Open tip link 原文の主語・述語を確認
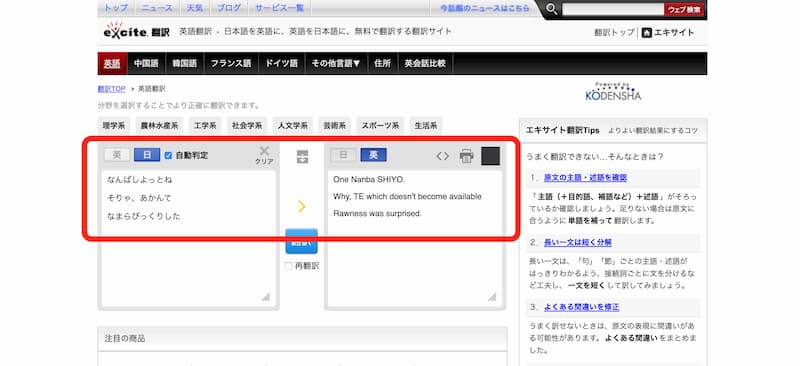Viewport: 800px width, 366px height. coord(585,178)
